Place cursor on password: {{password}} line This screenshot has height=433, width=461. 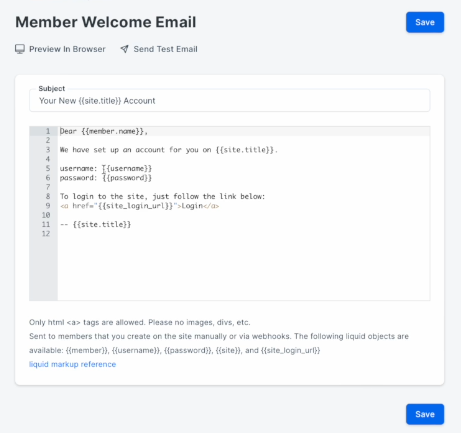pyautogui.click(x=106, y=178)
